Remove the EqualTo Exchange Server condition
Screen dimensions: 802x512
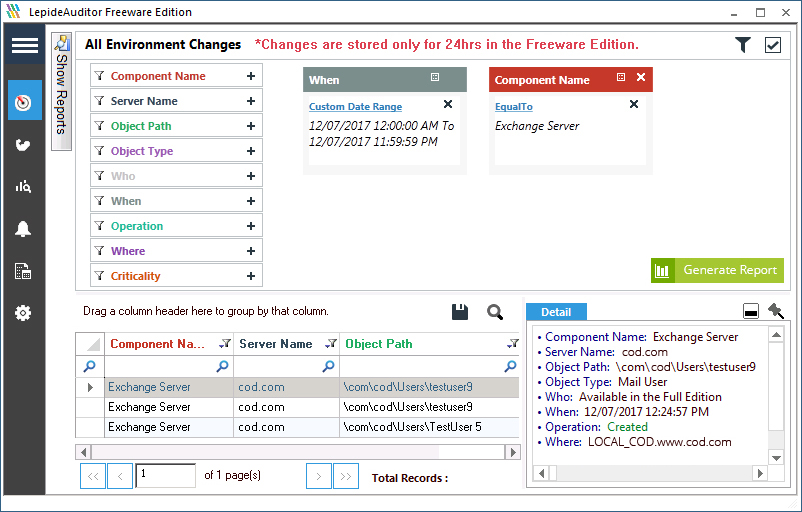pyautogui.click(x=634, y=104)
